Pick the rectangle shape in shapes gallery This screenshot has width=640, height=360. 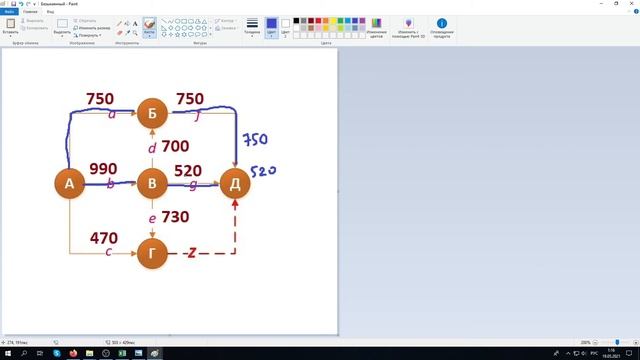click(x=184, y=21)
